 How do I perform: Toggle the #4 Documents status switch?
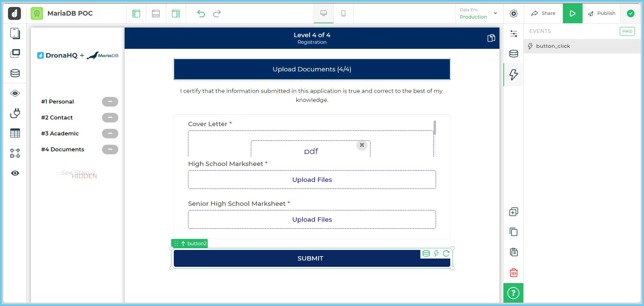coord(110,149)
